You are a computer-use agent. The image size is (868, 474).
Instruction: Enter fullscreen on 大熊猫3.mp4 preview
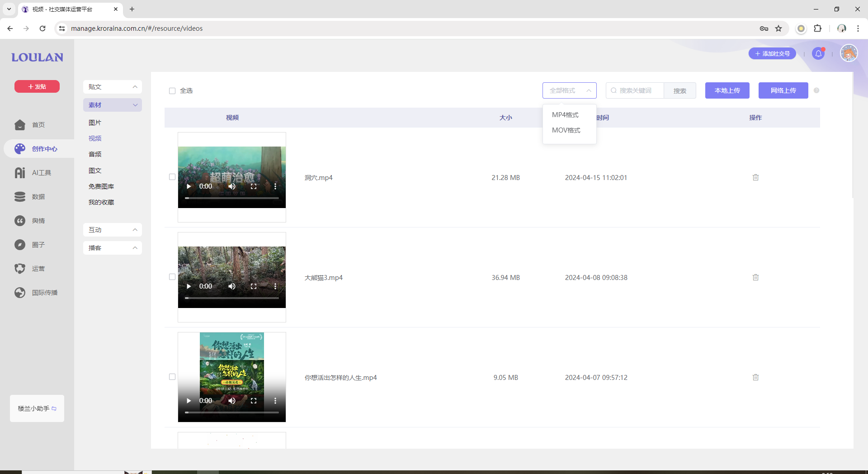pyautogui.click(x=254, y=286)
